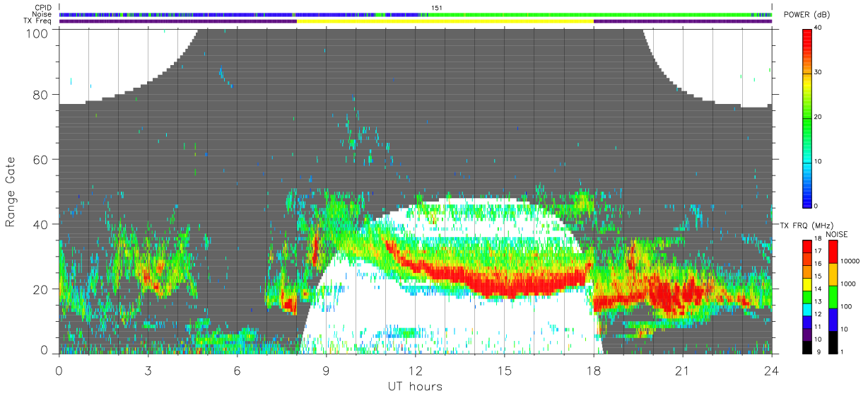
Task: Click the x-axis tick label 24
Action: 772,370
